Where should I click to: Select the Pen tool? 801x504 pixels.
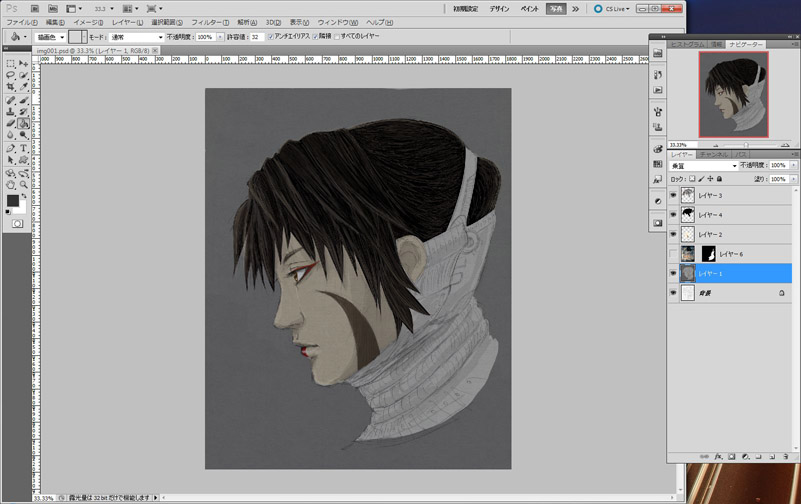10,148
